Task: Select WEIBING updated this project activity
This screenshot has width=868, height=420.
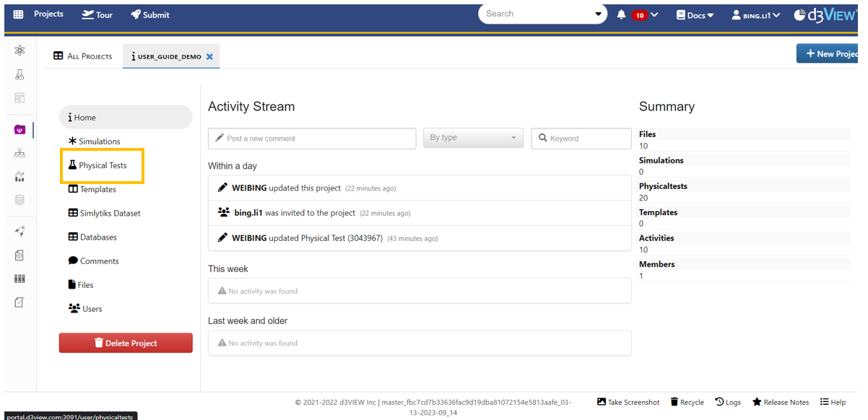Action: [x=420, y=188]
